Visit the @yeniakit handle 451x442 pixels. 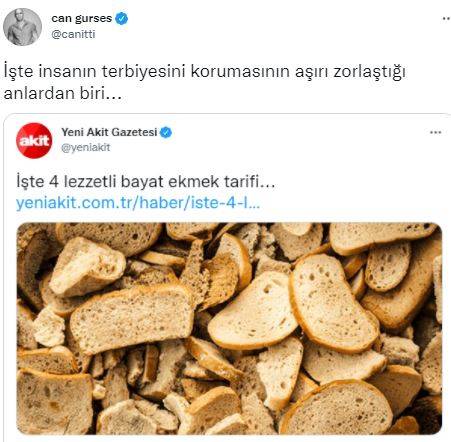coord(86,147)
